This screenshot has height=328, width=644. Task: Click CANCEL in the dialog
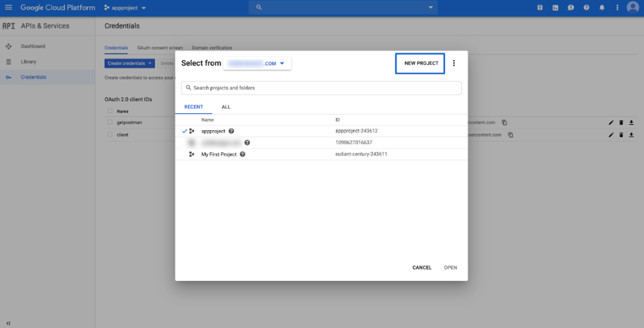[x=422, y=267]
